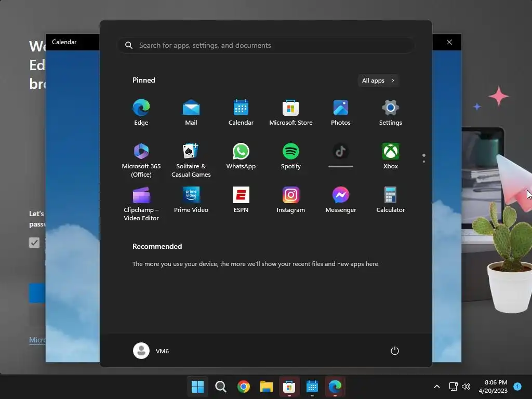Launch Calendar from pinned apps
Image resolution: width=532 pixels, height=399 pixels.
(241, 113)
